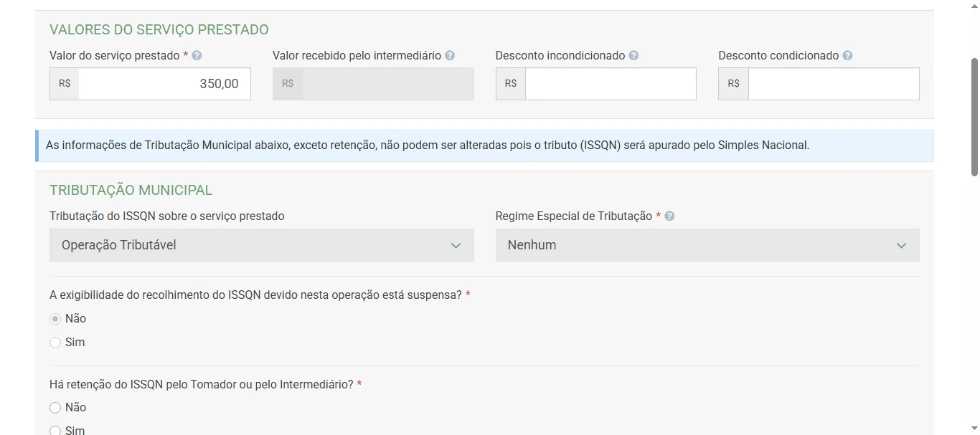Image resolution: width=980 pixels, height=435 pixels.
Task: Open help icon for Regime Especial de Tributação
Action: pos(668,215)
